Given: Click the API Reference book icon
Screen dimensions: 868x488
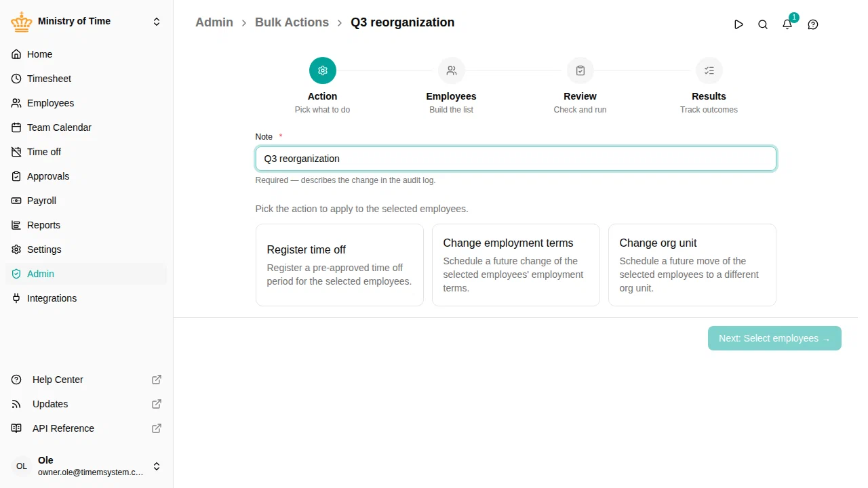Looking at the screenshot, I should pos(16,428).
